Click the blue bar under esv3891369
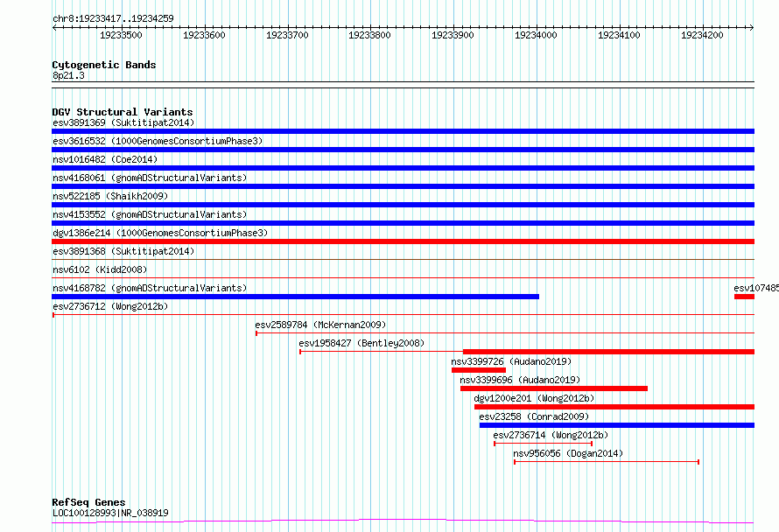779x532 pixels. click(403, 131)
